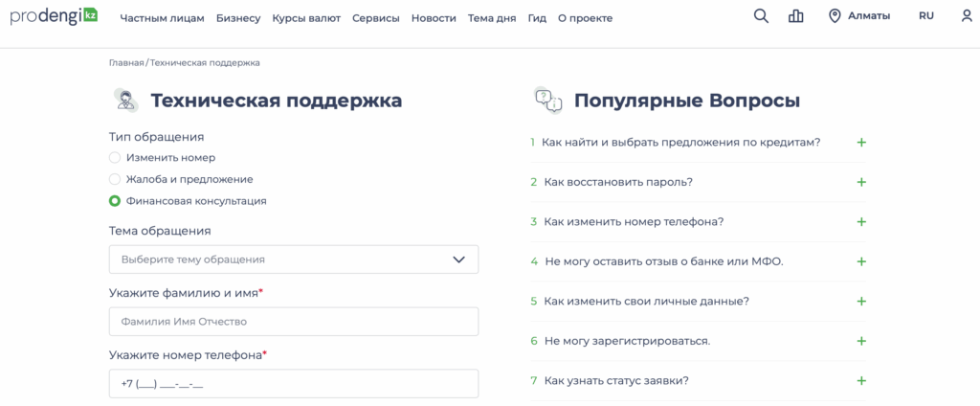This screenshot has width=980, height=406.
Task: Go to "Курсы валют" menu item
Action: (x=305, y=18)
